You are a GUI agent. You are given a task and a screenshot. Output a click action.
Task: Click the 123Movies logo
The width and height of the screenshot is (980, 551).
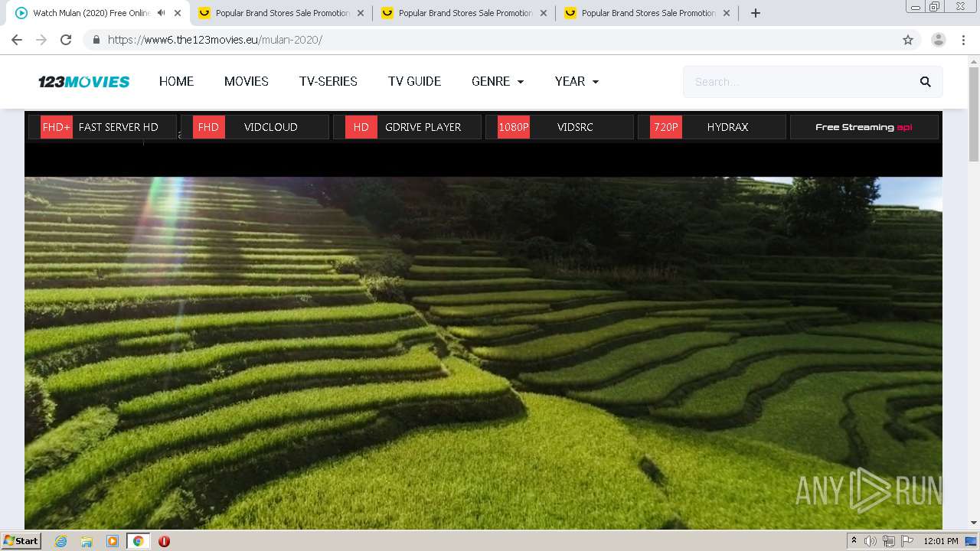pyautogui.click(x=84, y=82)
